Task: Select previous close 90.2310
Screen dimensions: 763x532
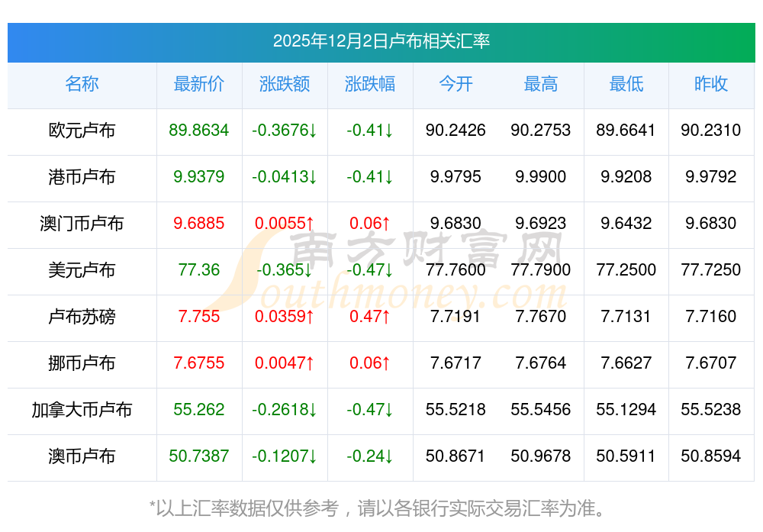Action: point(711,131)
